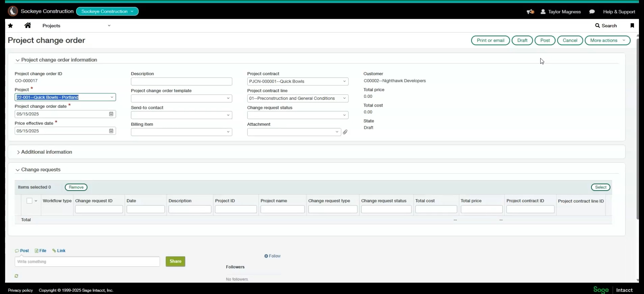Open the Projects module menu

point(76,26)
